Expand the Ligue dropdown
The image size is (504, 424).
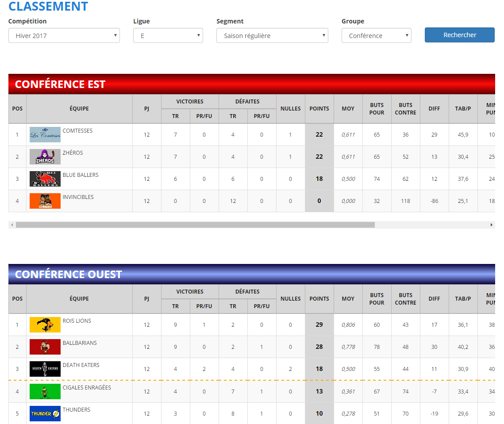[x=168, y=36]
